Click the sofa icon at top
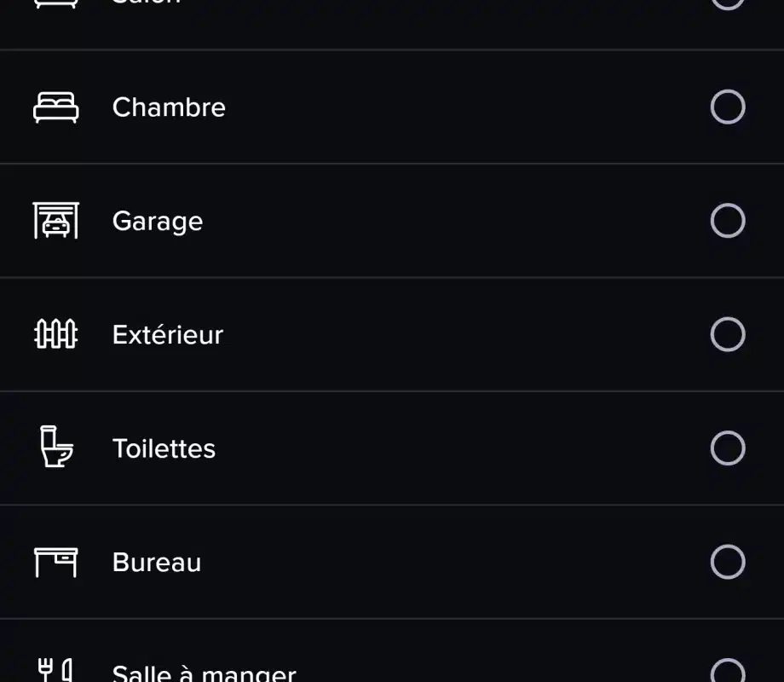Viewport: 784px width, 682px height. (x=56, y=4)
